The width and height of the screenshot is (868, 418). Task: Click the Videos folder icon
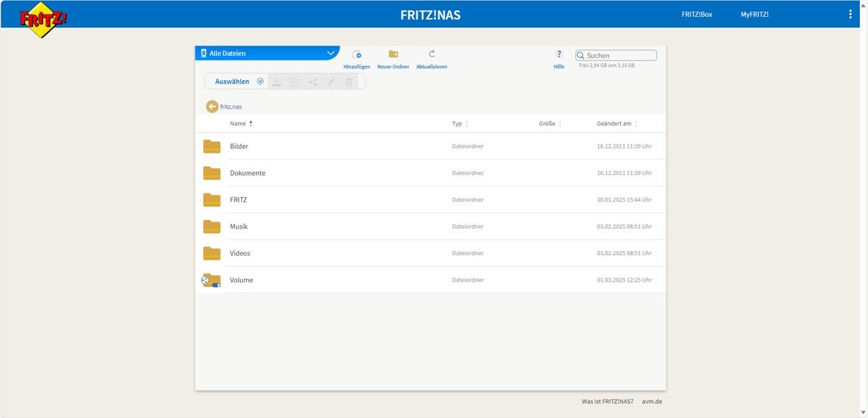[212, 253]
